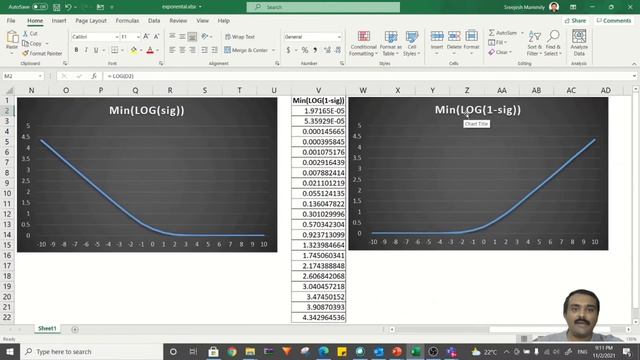Click the Cut scissors icon
Screen dimensions: 640x360
click(25, 33)
